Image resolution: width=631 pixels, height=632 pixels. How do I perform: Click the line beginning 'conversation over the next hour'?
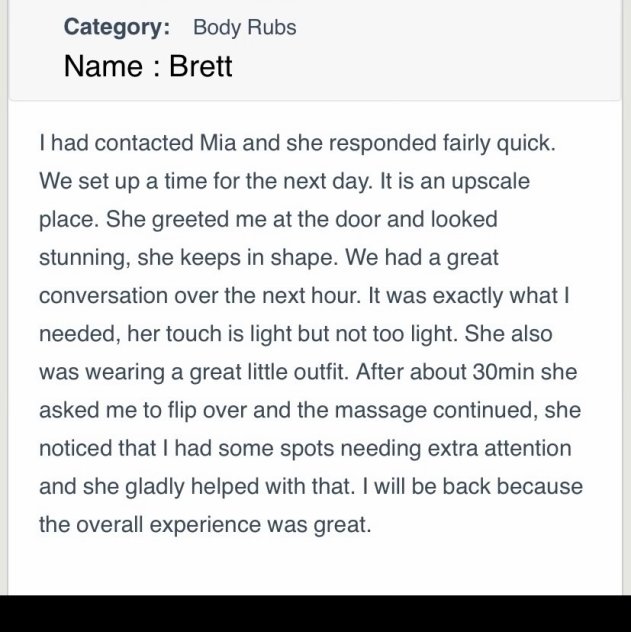tap(304, 295)
